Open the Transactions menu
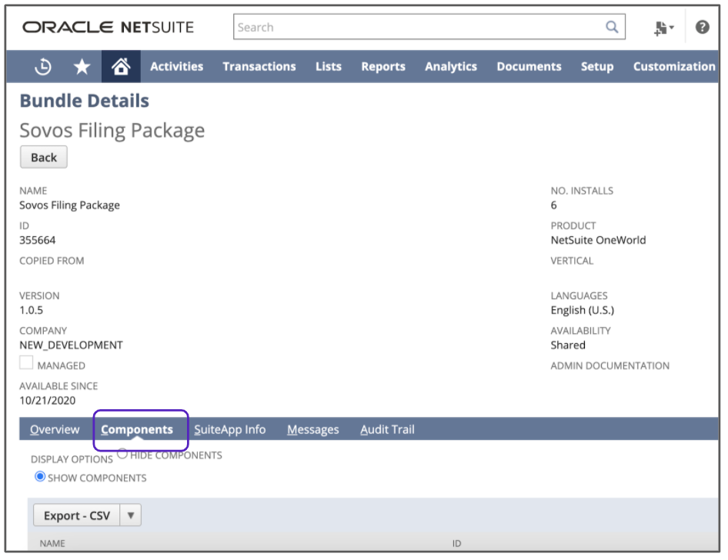This screenshot has height=560, width=728. pyautogui.click(x=259, y=67)
